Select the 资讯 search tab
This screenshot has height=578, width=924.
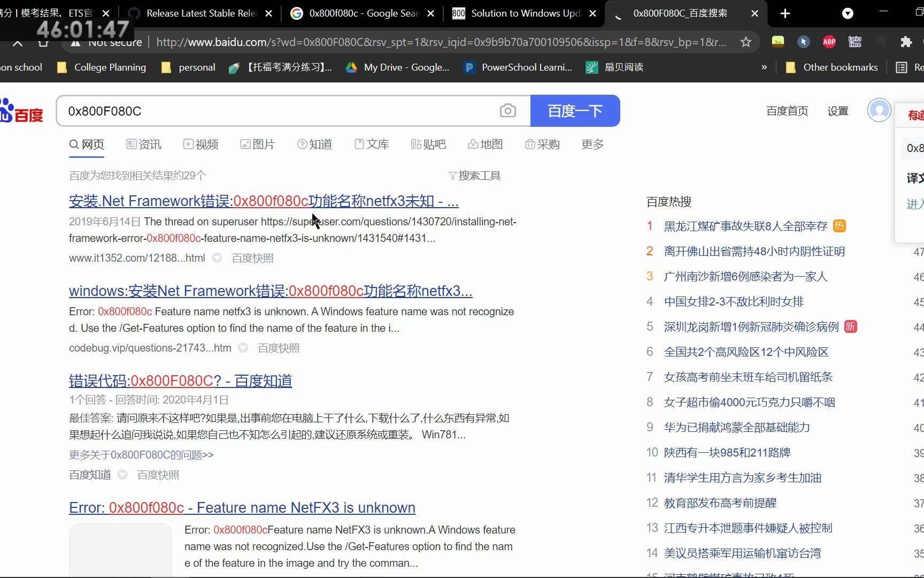tap(144, 144)
